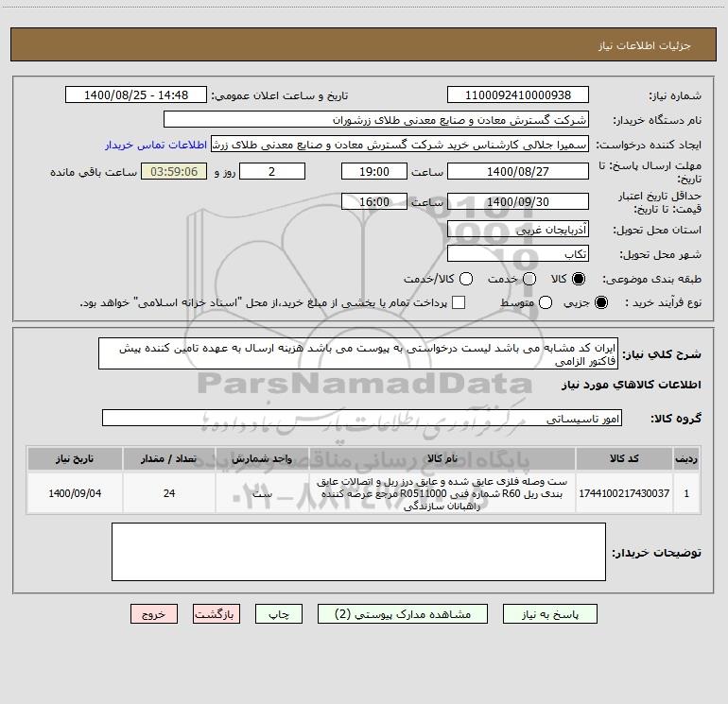Click the شرح کلی نیاز description box
The width and height of the screenshot is (728, 704).
[358, 354]
